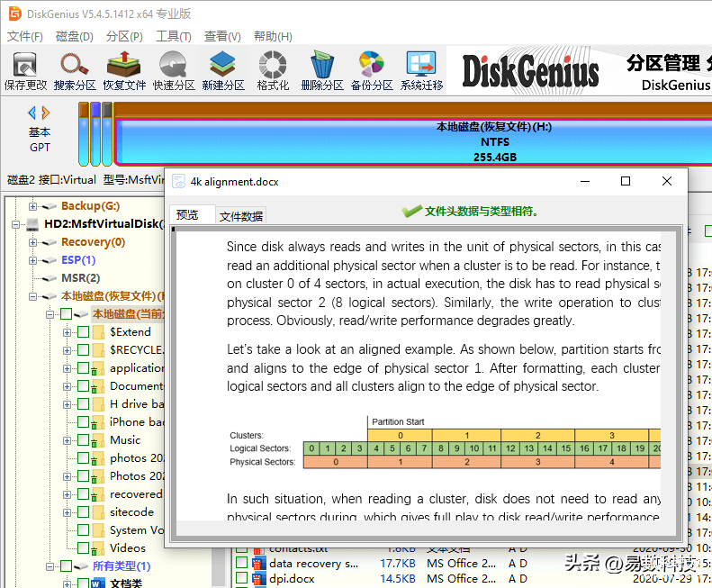Click the $Extend folder icon
Image resolution: width=712 pixels, height=588 pixels.
point(98,332)
